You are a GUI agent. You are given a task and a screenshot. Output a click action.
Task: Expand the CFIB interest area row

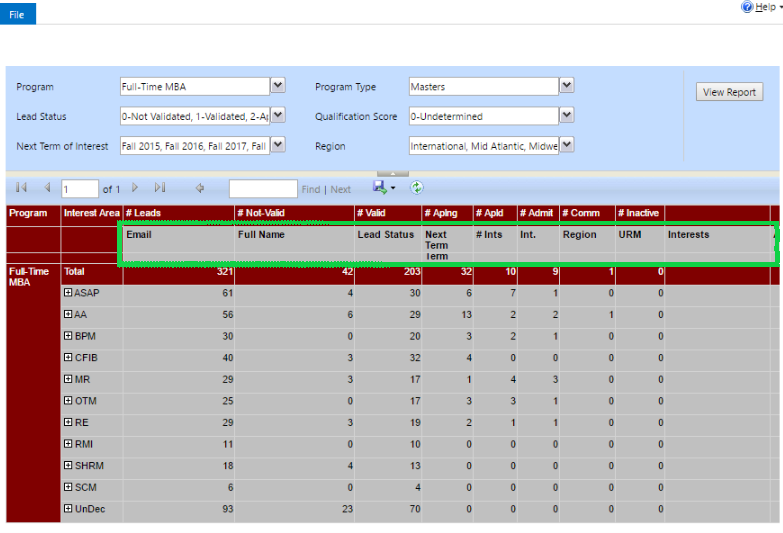click(68, 358)
